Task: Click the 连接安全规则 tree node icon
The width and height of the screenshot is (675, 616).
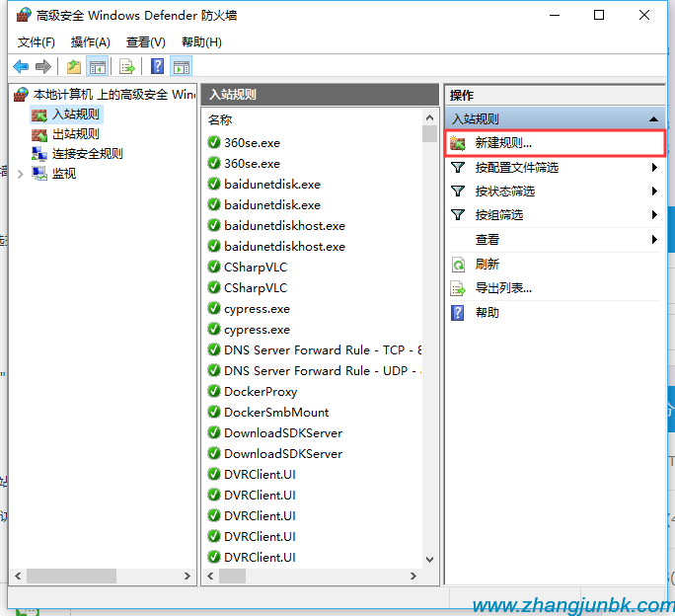Action: [39, 154]
